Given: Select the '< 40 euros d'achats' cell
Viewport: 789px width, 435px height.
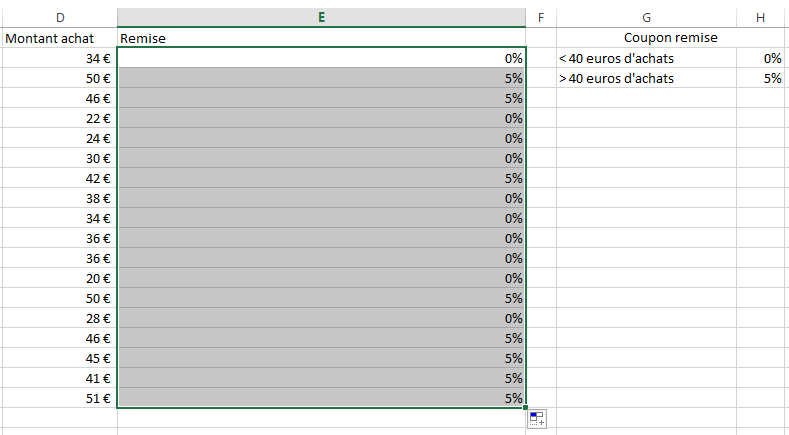Looking at the screenshot, I should tap(647, 58).
